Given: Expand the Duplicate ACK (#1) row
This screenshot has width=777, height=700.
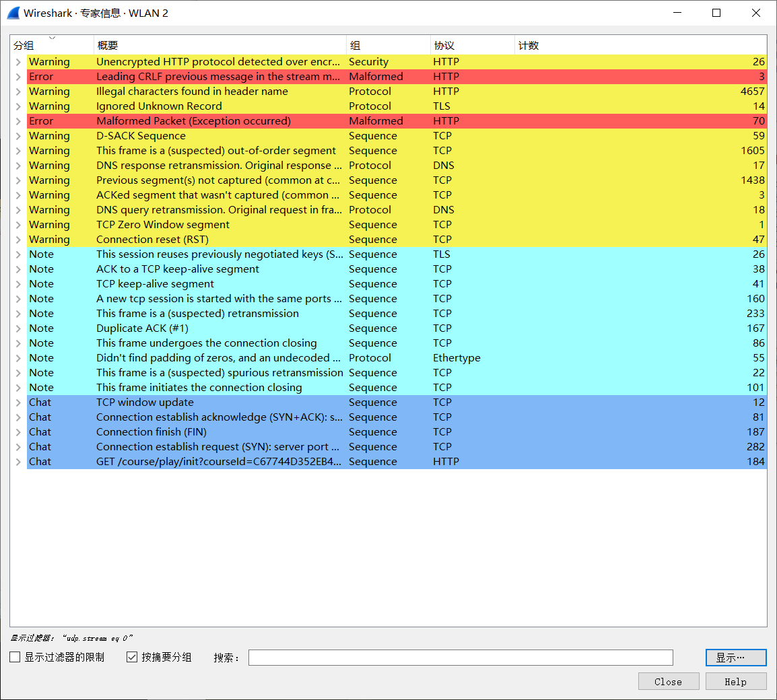Looking at the screenshot, I should tap(18, 328).
